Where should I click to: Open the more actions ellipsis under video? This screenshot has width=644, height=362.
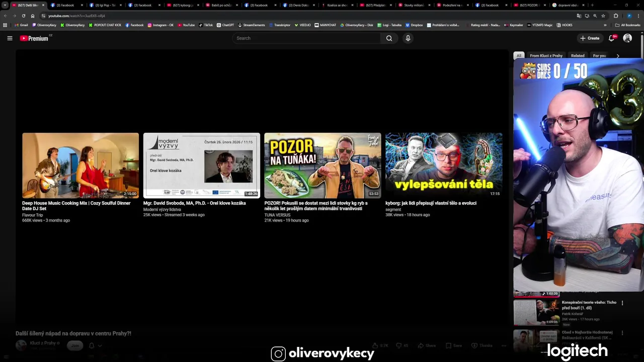pos(504,345)
